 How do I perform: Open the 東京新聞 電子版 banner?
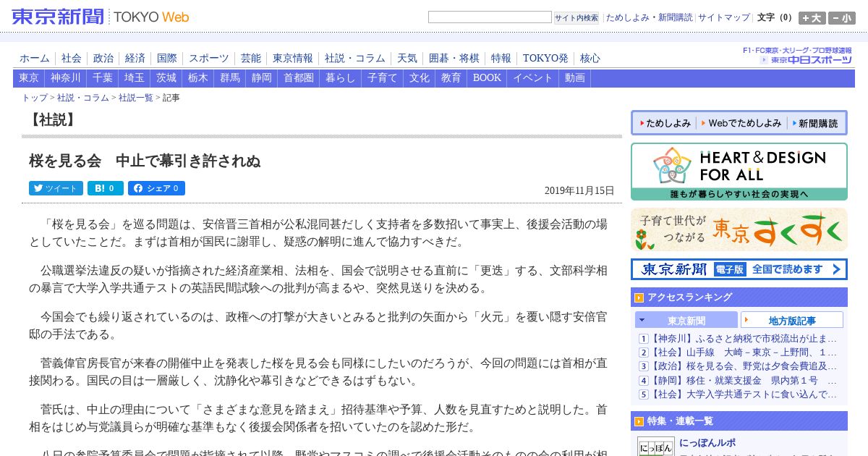click(x=739, y=269)
